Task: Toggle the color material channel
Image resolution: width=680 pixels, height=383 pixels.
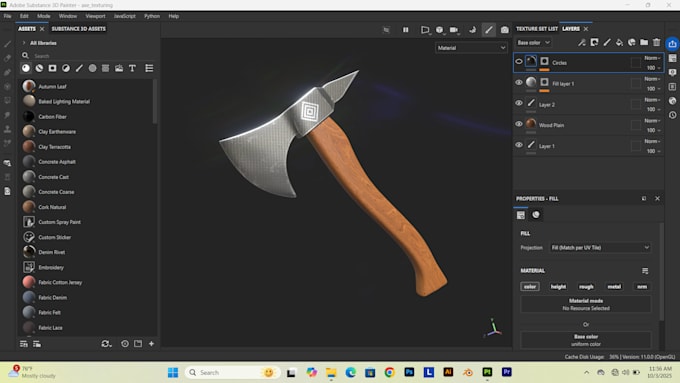Action: [530, 287]
